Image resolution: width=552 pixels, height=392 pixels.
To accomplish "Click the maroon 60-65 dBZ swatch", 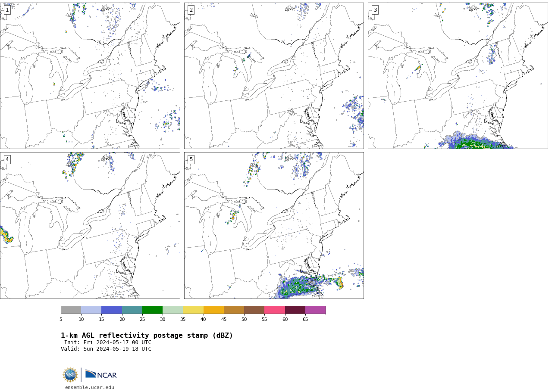I will pyautogui.click(x=295, y=310).
